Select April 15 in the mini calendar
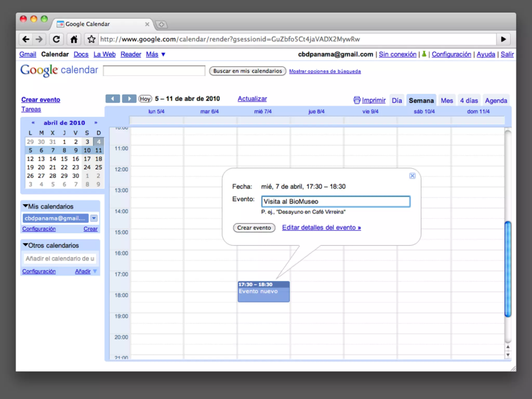 (x=64, y=159)
